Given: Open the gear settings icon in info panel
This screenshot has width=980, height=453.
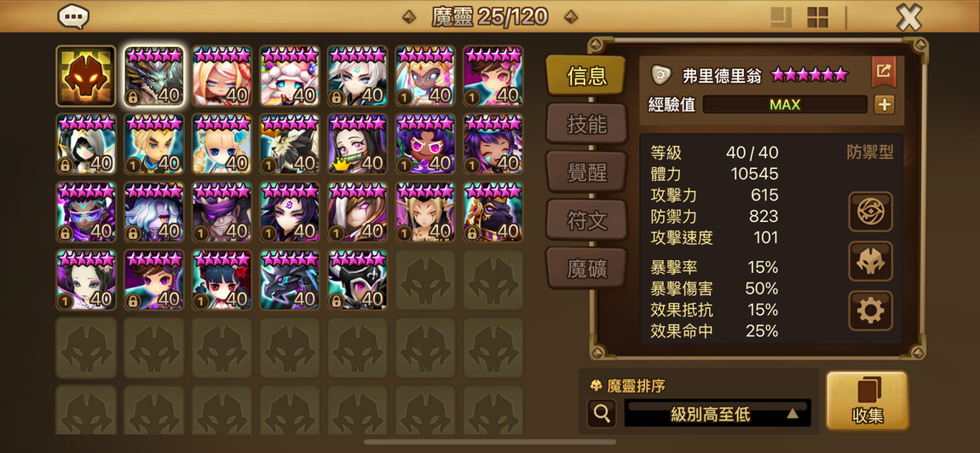Looking at the screenshot, I should pyautogui.click(x=870, y=311).
